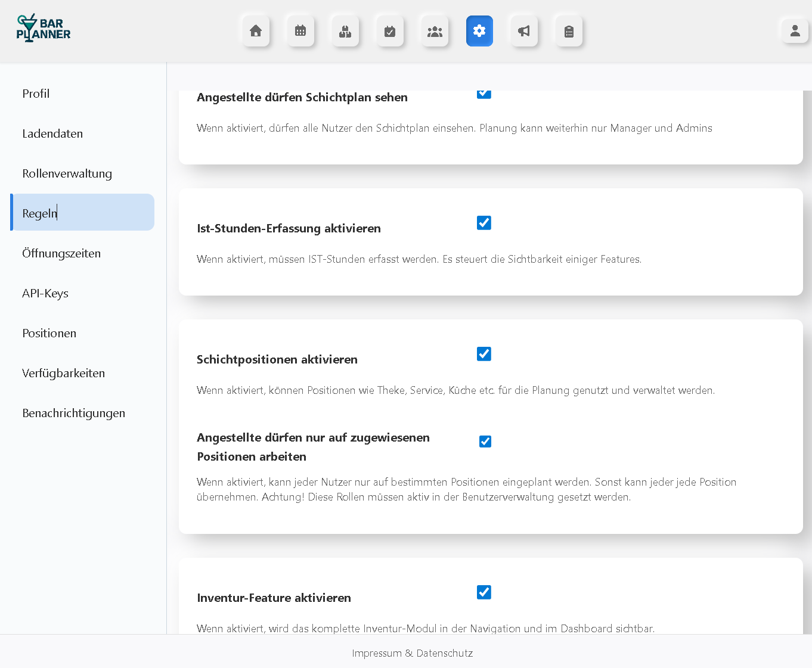Open the clipboard list icon
This screenshot has height=668, width=812.
[x=569, y=31]
